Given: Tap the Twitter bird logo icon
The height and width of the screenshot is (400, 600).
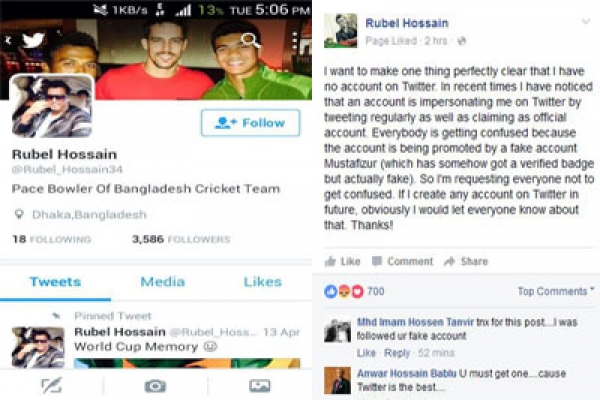Looking at the screenshot, I should pos(33,41).
